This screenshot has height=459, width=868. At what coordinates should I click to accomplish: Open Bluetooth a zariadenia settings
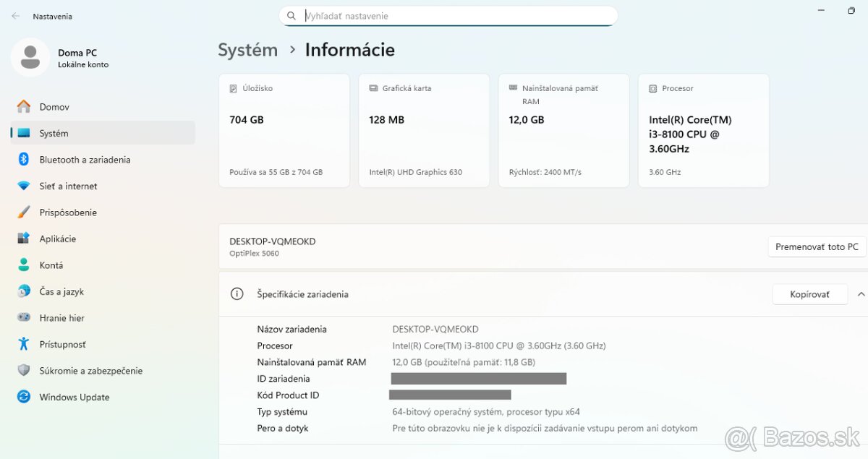83,159
